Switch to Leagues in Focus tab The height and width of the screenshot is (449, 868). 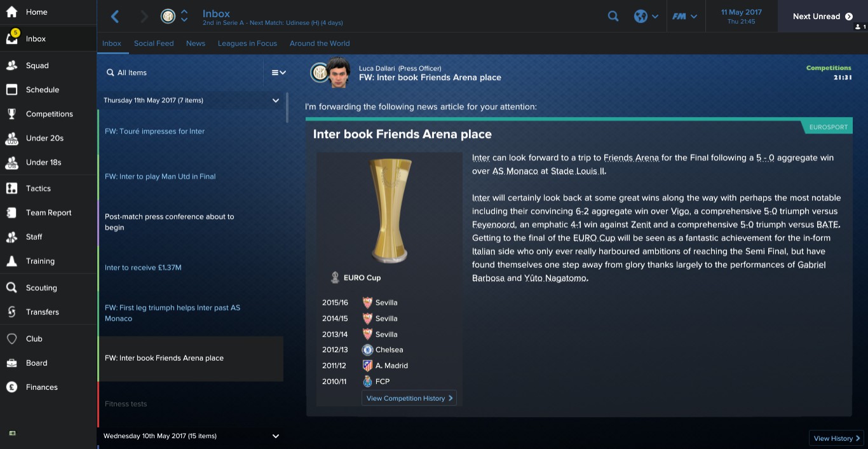[x=247, y=43]
